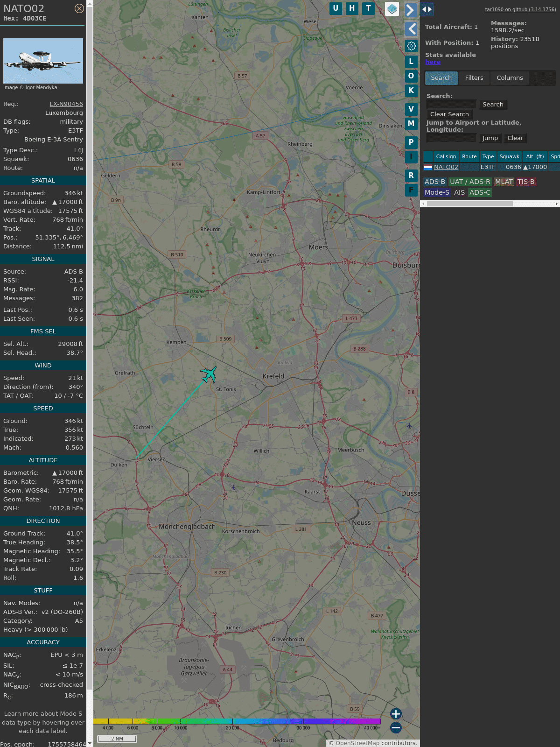Click the H home button on map

point(352,8)
